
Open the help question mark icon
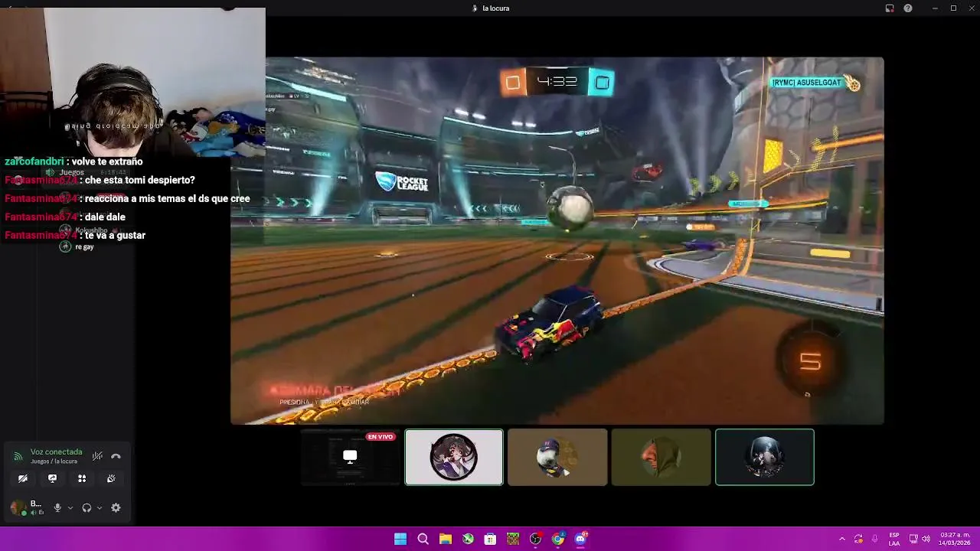click(x=908, y=8)
